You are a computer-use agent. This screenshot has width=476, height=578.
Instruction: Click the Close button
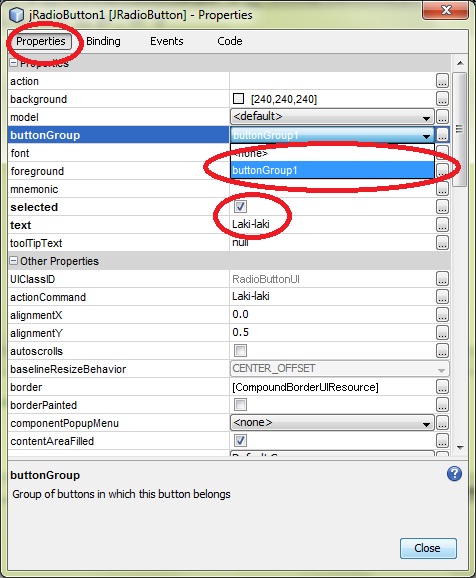click(428, 548)
